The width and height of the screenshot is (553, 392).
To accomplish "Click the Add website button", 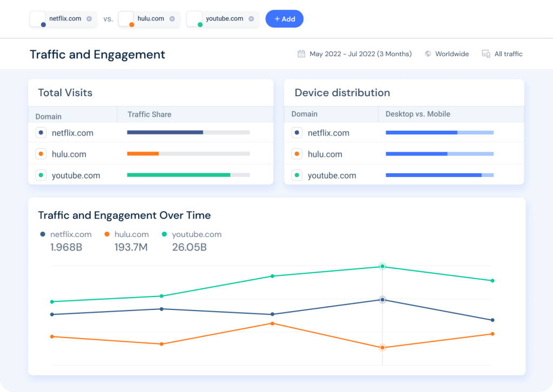I will (284, 19).
